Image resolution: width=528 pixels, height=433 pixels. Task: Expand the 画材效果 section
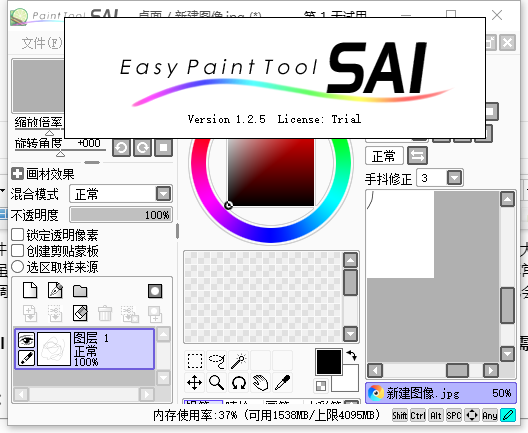click(17, 174)
